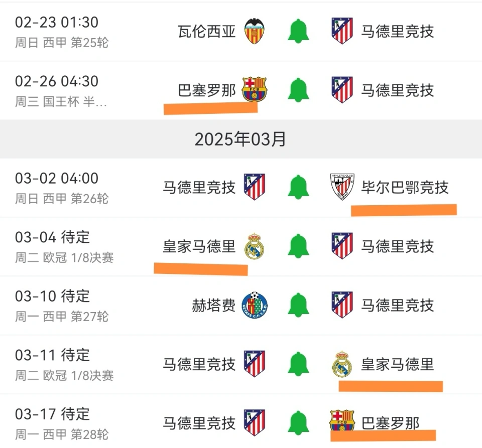Open team 赫塔费 name link
482x448 pixels.
point(214,305)
